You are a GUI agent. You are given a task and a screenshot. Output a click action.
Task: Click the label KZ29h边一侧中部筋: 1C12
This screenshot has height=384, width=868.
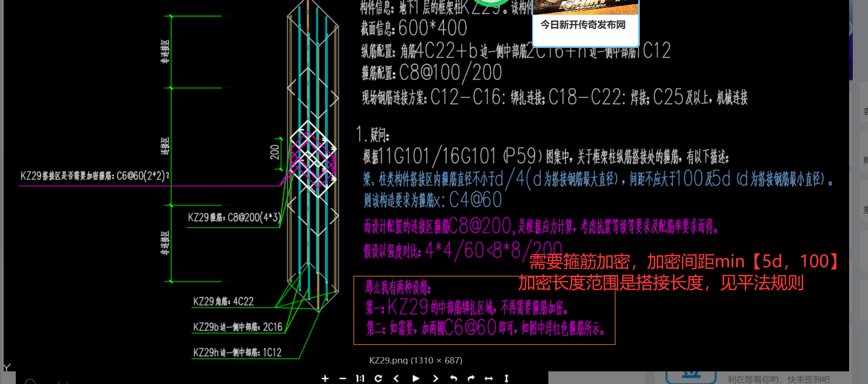pyautogui.click(x=237, y=352)
